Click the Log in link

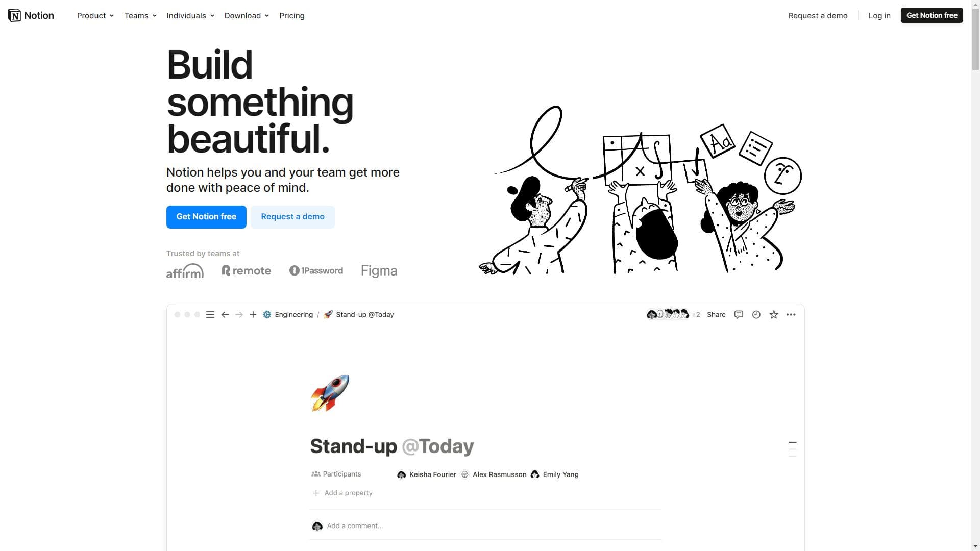pyautogui.click(x=879, y=16)
